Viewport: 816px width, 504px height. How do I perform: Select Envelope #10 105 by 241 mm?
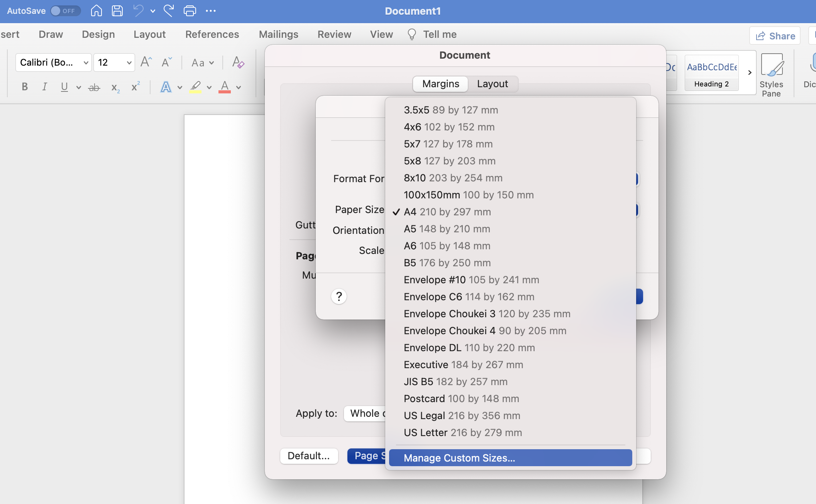point(510,280)
